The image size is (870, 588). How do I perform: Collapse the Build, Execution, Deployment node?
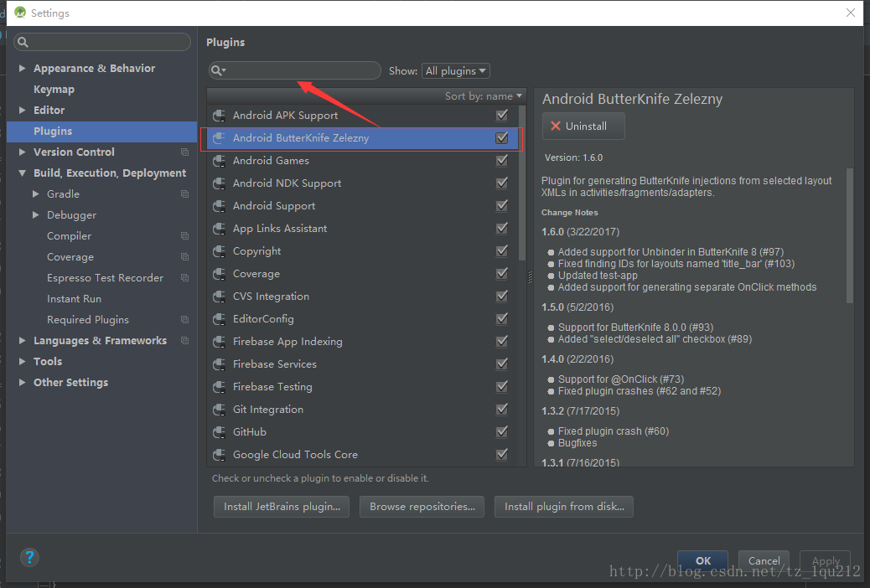click(22, 173)
